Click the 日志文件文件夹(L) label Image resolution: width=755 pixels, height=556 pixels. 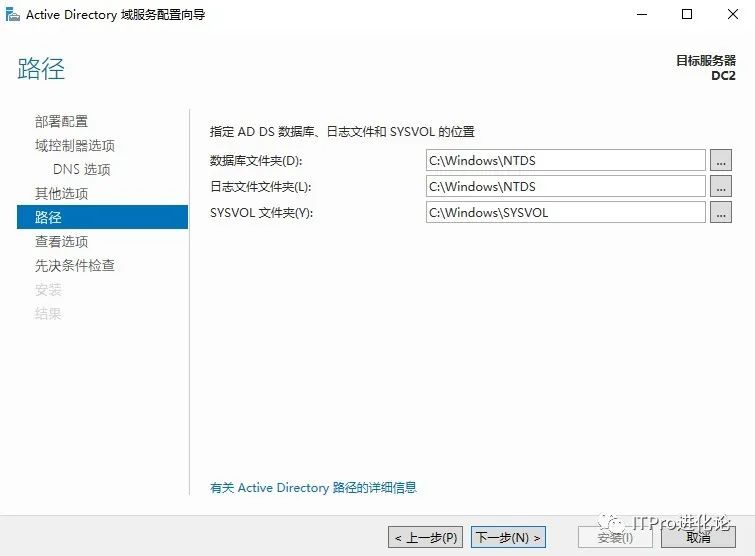click(x=260, y=187)
